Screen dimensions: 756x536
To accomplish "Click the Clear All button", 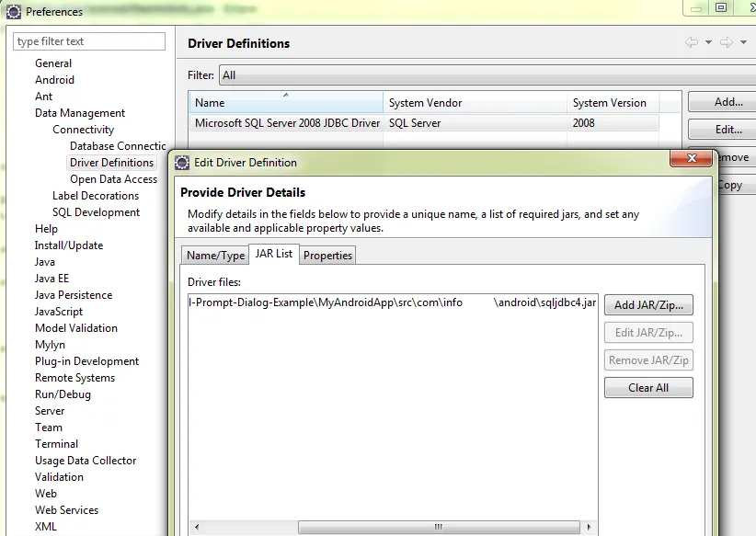I will coord(648,388).
